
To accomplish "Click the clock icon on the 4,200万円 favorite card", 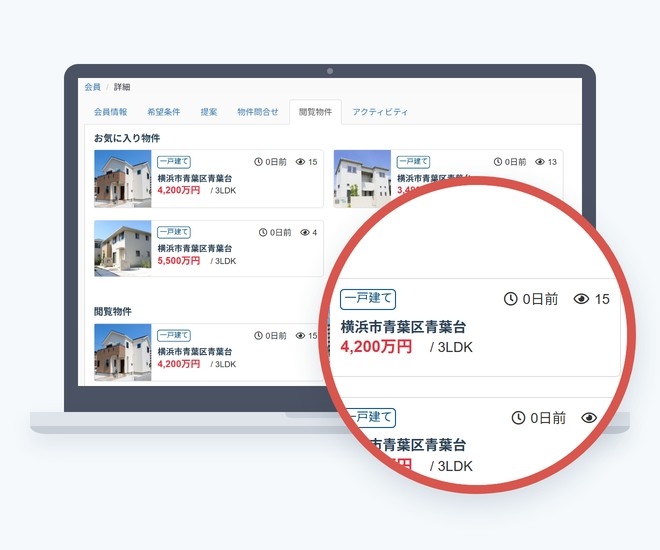I will pyautogui.click(x=258, y=162).
